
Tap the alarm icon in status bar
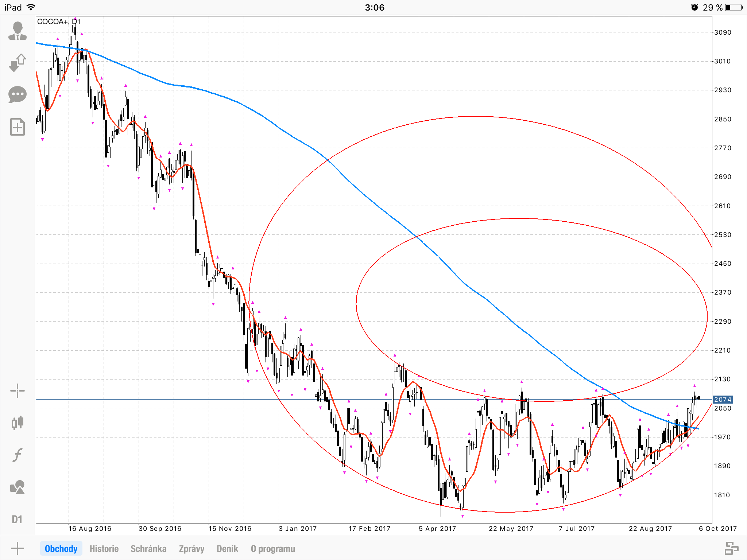pos(694,7)
